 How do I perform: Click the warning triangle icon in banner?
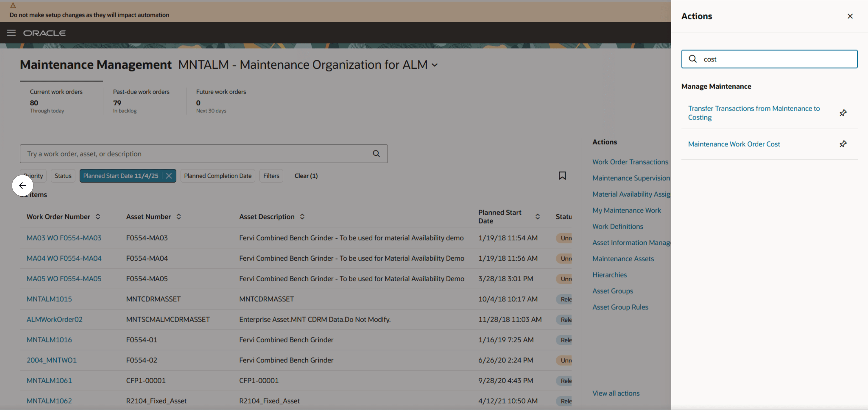click(13, 6)
